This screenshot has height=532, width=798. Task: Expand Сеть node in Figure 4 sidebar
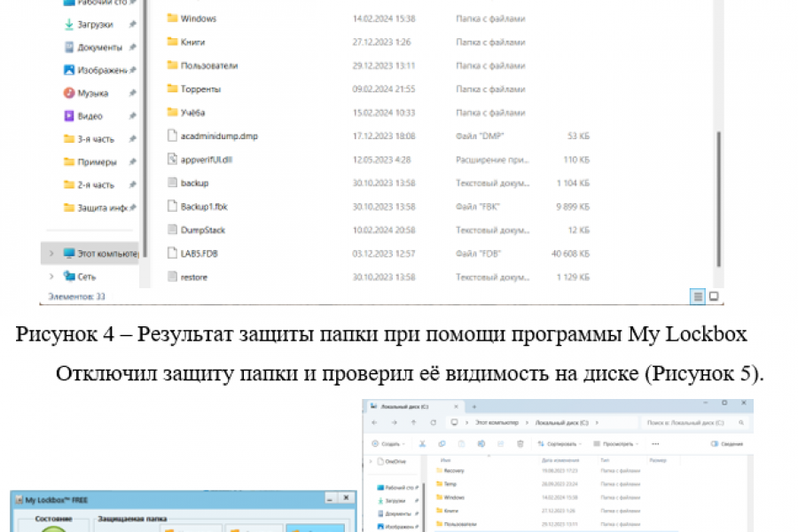point(51,277)
